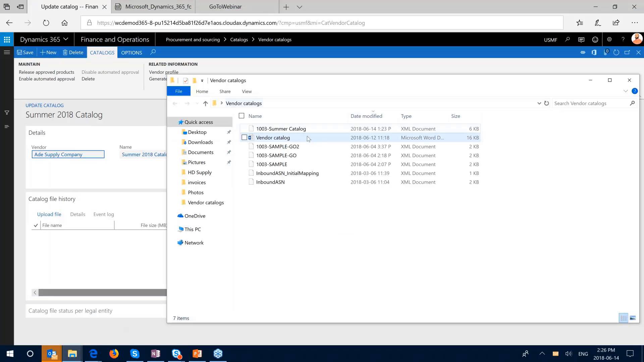Screen dimensions: 644x362
Task: Expand the Dynamics 365 environment dropdown
Action: pos(66,39)
